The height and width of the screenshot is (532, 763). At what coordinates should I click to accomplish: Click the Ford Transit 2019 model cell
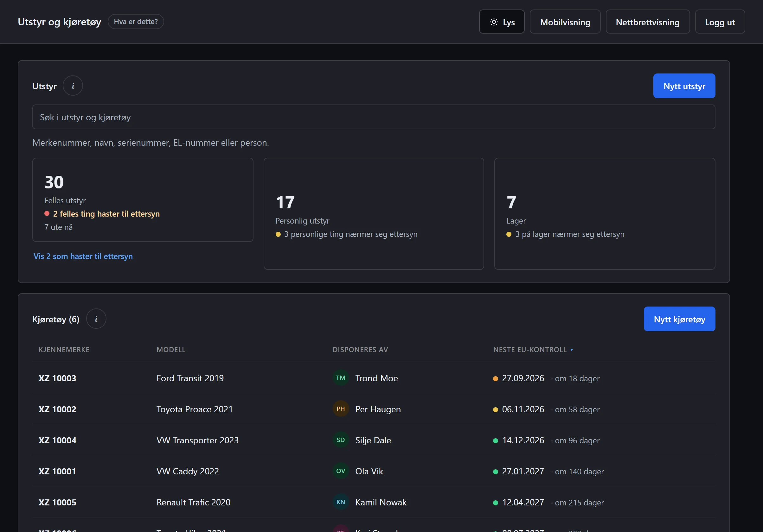click(x=190, y=378)
